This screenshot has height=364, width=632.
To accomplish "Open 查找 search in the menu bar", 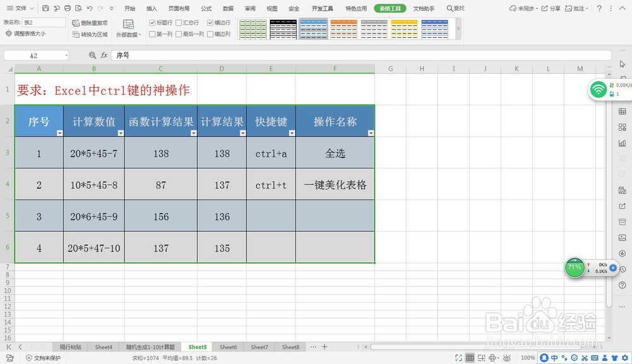I will pyautogui.click(x=456, y=8).
